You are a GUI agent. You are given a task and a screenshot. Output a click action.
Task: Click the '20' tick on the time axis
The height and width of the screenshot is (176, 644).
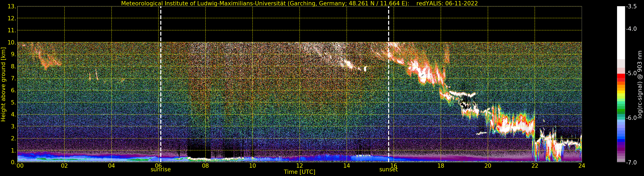coord(488,166)
